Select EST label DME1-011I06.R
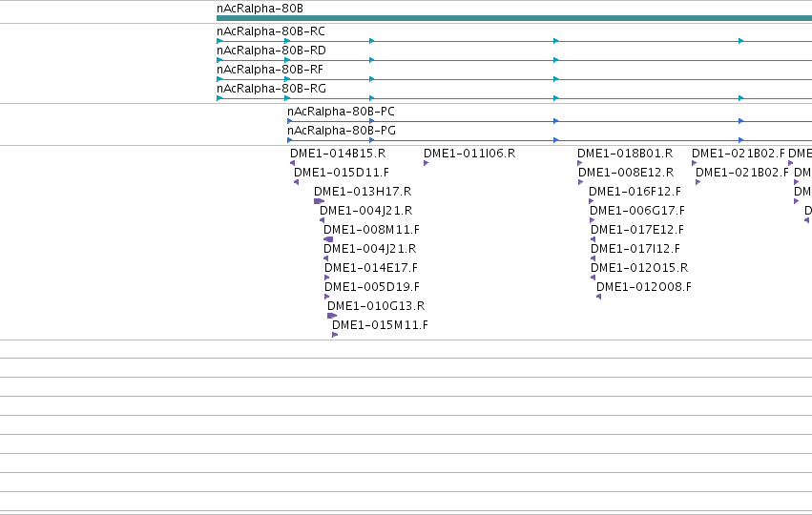This screenshot has height=515, width=812. (469, 154)
